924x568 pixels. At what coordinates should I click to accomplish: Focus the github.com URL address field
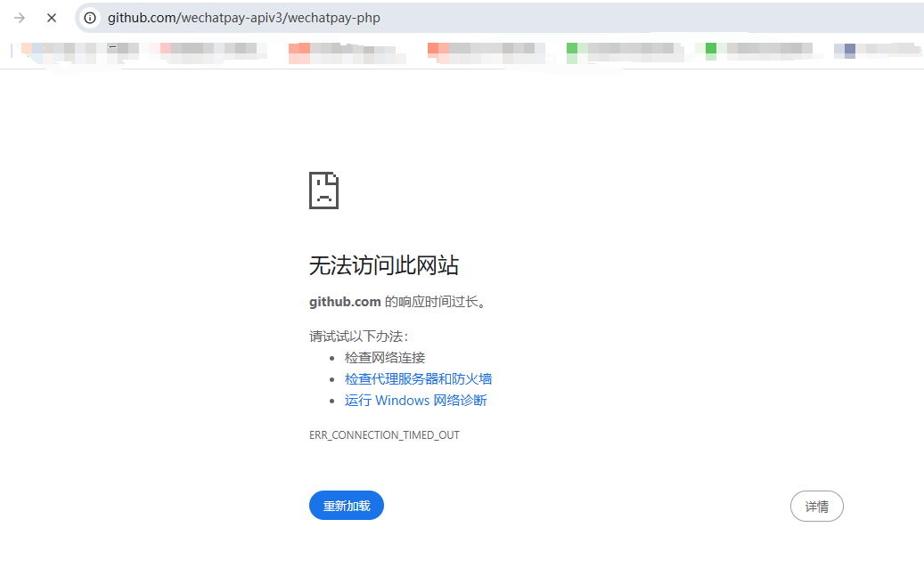[x=500, y=18]
